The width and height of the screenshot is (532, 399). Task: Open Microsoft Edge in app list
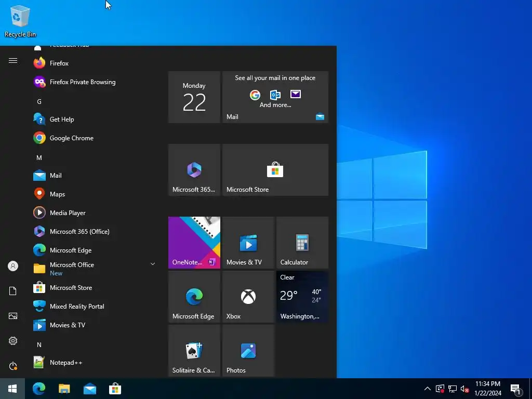95,250
